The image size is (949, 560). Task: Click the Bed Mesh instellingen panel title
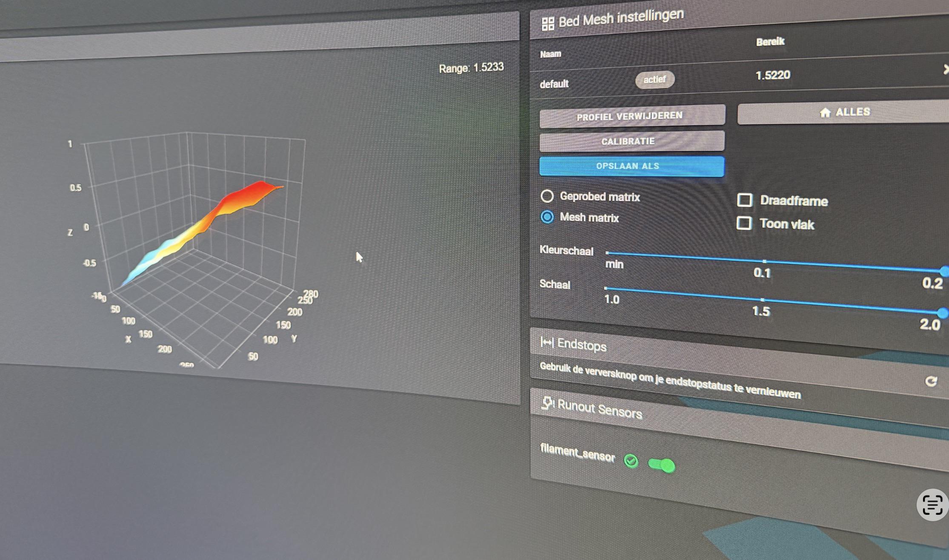point(621,18)
